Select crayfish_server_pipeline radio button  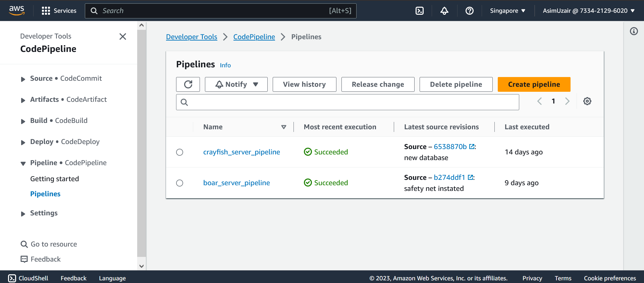point(180,152)
